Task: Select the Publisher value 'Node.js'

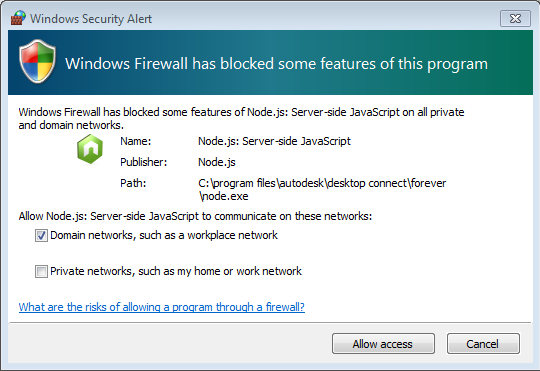Action: coord(217,162)
